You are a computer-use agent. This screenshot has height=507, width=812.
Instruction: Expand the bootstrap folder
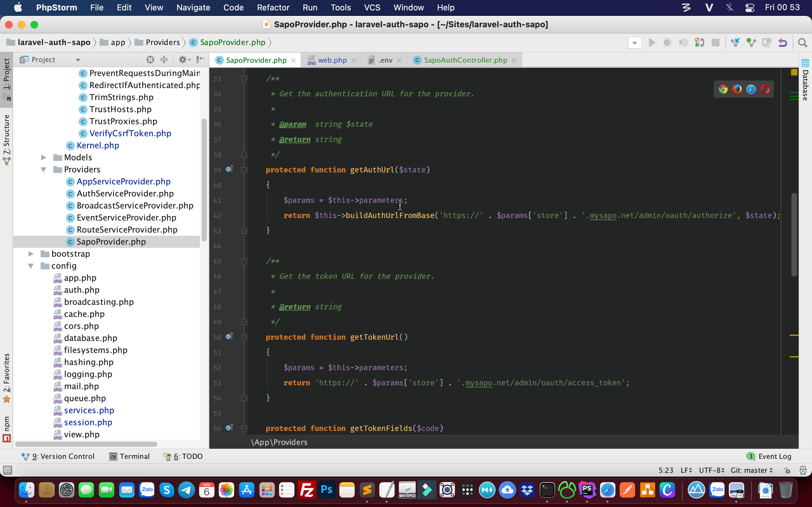click(31, 253)
